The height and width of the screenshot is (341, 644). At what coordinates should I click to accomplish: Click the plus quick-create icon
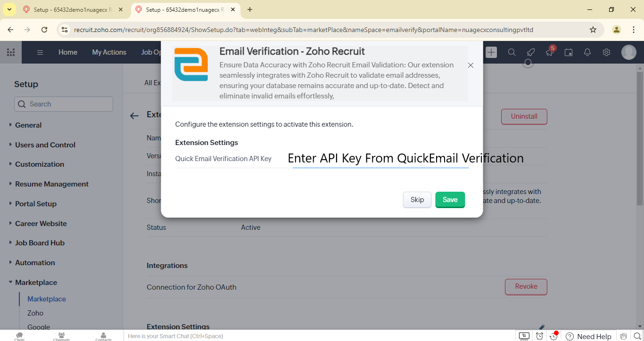click(x=491, y=52)
